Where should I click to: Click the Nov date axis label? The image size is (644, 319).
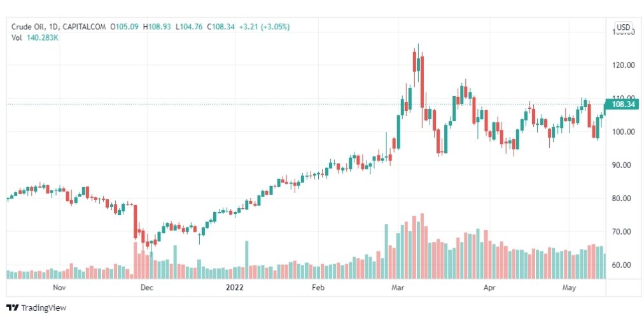[60, 288]
